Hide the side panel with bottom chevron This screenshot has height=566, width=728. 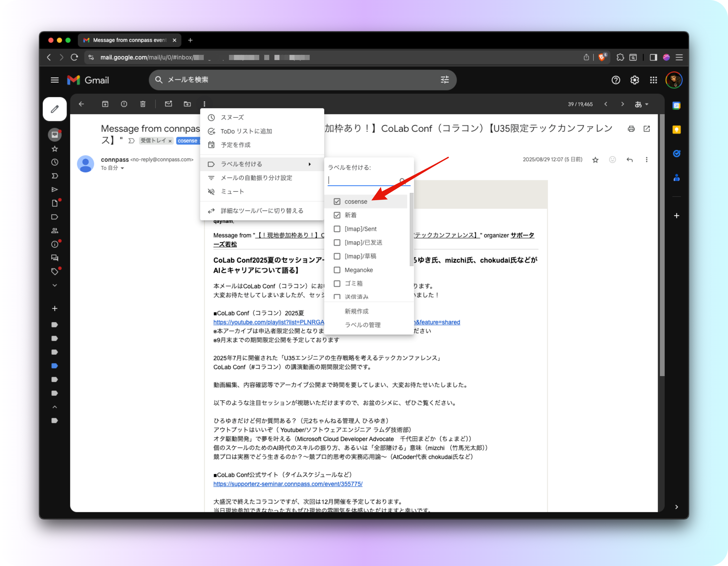(676, 507)
